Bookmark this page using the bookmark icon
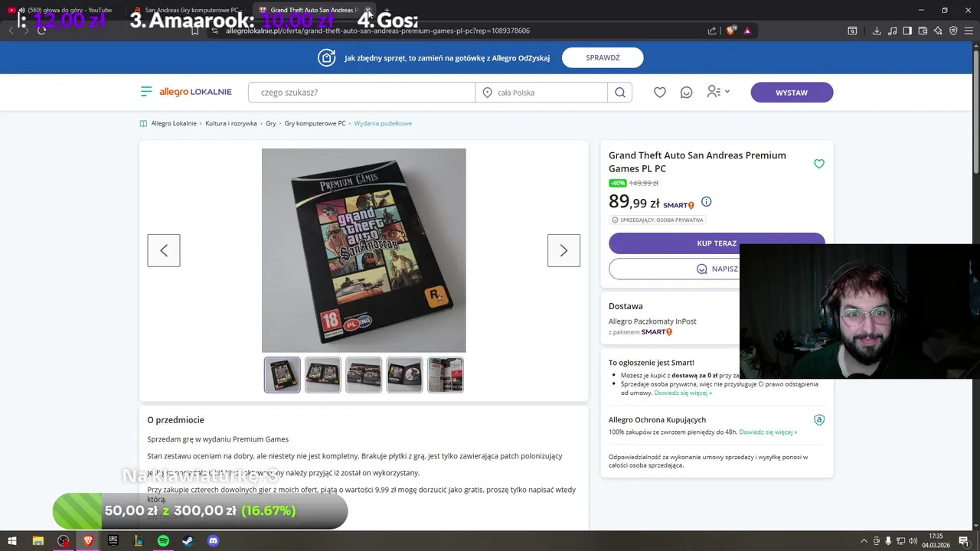 point(195,31)
